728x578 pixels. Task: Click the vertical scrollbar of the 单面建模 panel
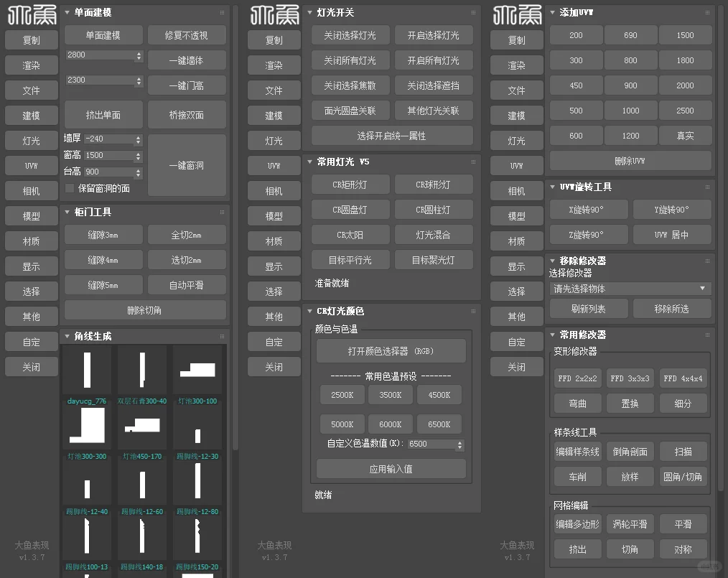(235, 228)
